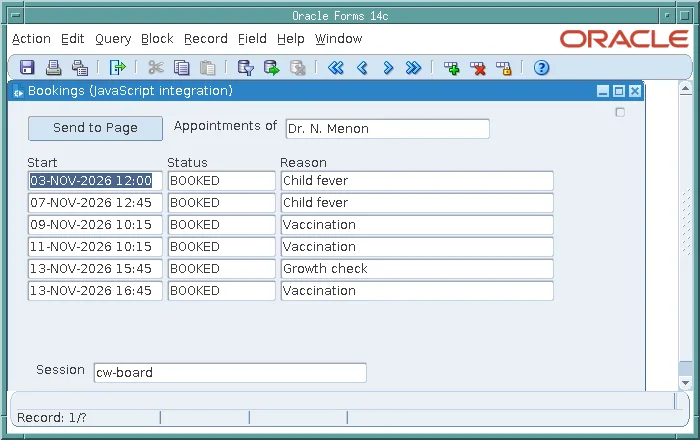Click the Remove Record red X icon
This screenshot has width=700, height=440.
tap(478, 68)
